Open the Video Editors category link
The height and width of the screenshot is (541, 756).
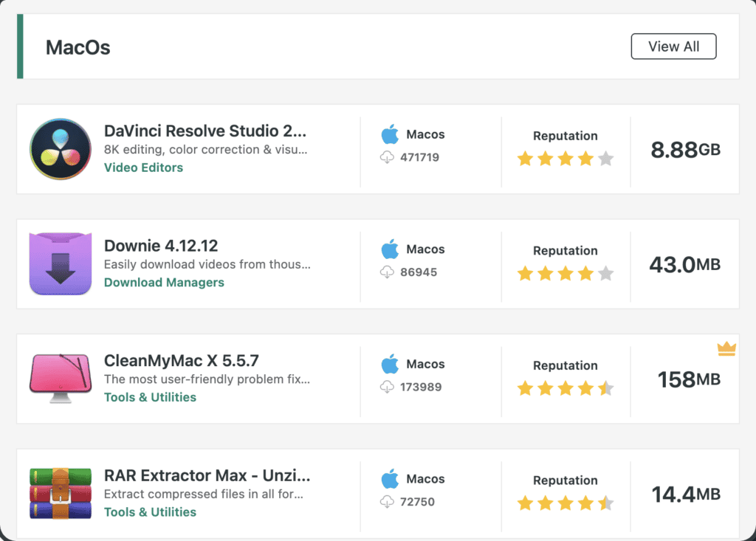tap(144, 168)
